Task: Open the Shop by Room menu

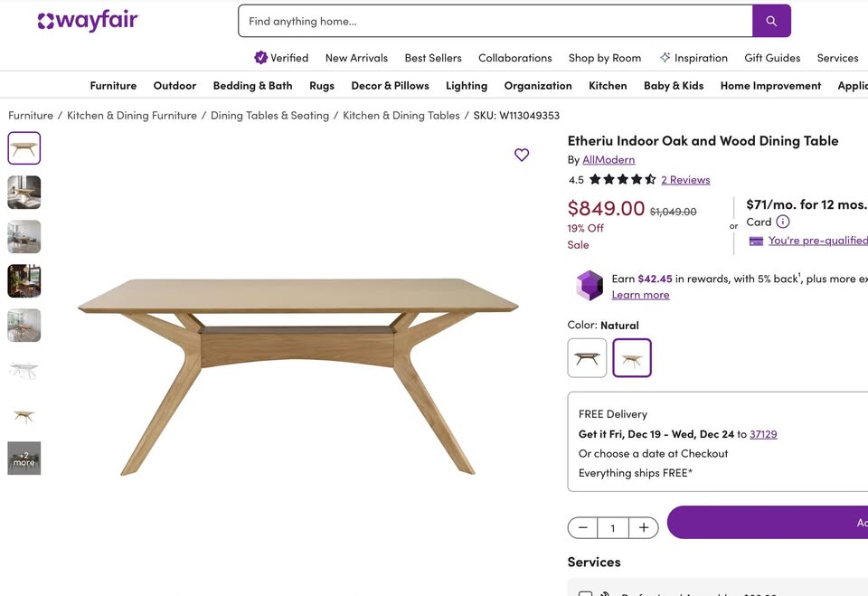Action: (604, 57)
